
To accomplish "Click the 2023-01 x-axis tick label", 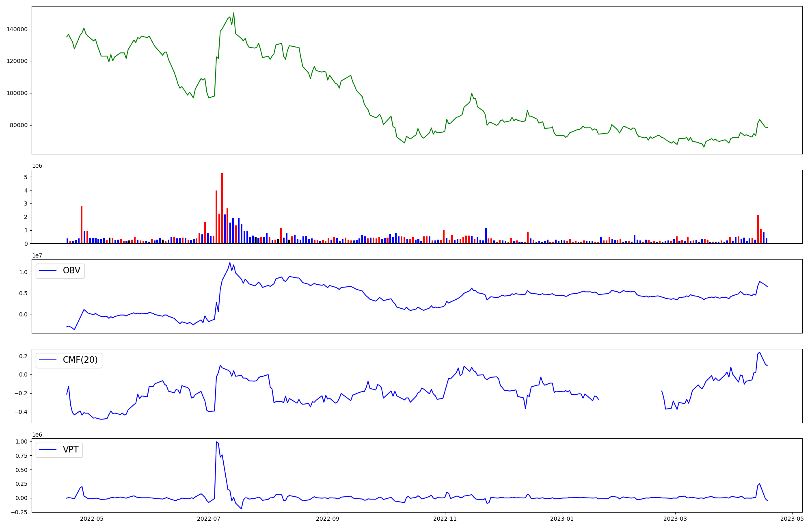I will click(x=561, y=518).
